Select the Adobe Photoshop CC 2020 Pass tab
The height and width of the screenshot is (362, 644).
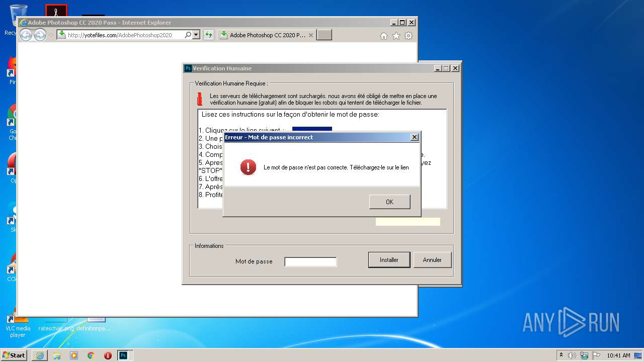pyautogui.click(x=266, y=35)
